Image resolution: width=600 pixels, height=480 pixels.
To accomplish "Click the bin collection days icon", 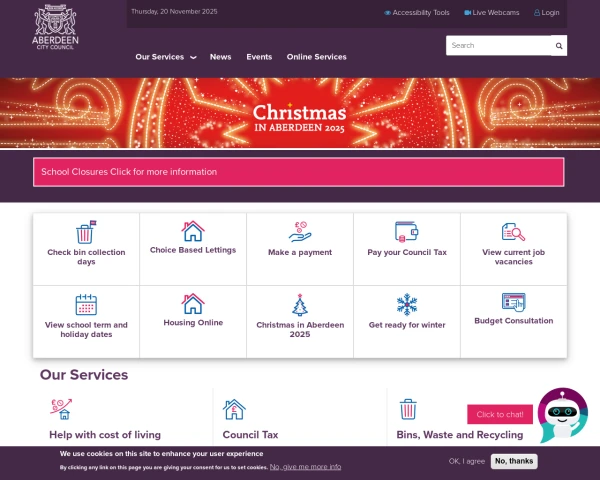I will tap(86, 232).
